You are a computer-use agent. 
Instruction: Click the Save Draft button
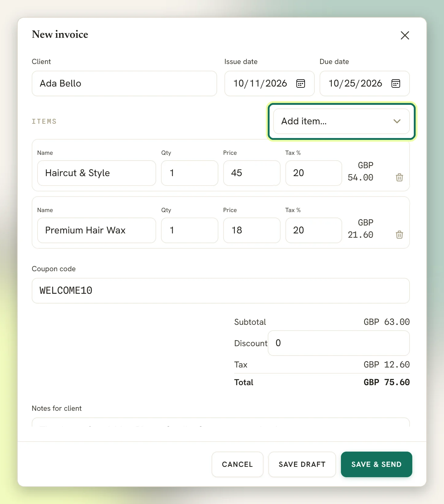[302, 464]
